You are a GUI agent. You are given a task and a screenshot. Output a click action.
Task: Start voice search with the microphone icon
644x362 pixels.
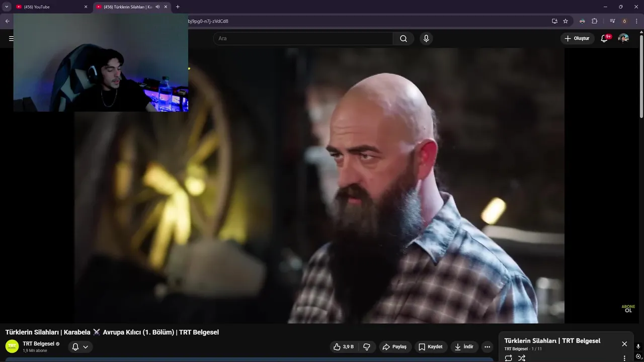click(x=426, y=39)
